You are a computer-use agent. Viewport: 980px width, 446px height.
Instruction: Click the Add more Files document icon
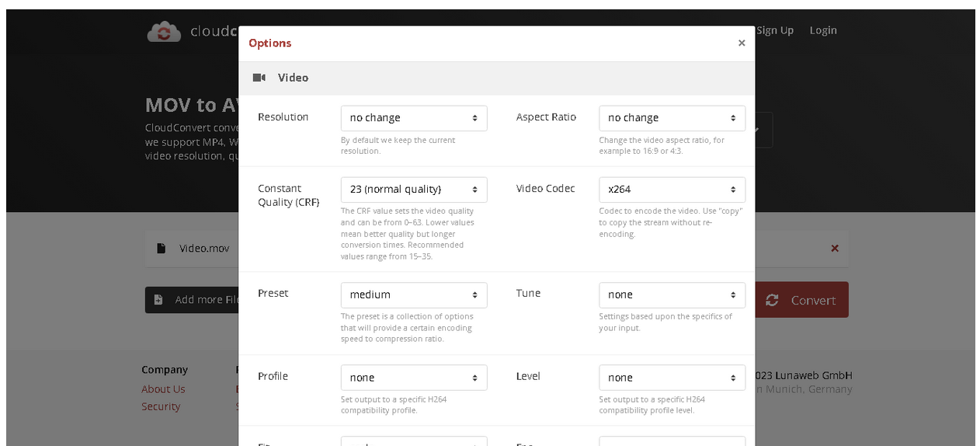[x=158, y=300]
